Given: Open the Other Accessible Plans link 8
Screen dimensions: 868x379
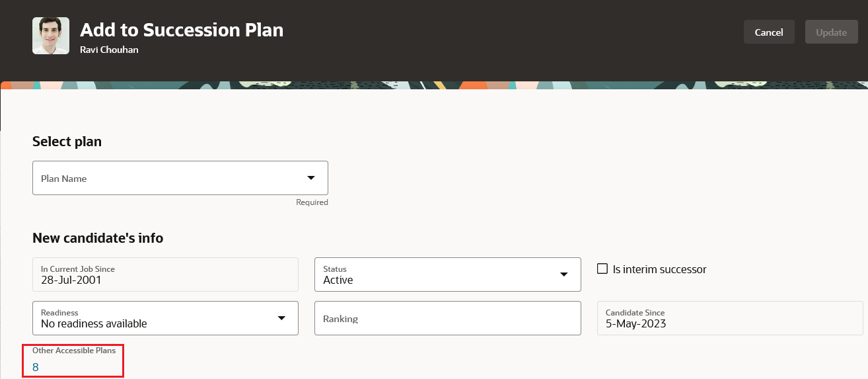Looking at the screenshot, I should tap(36, 367).
